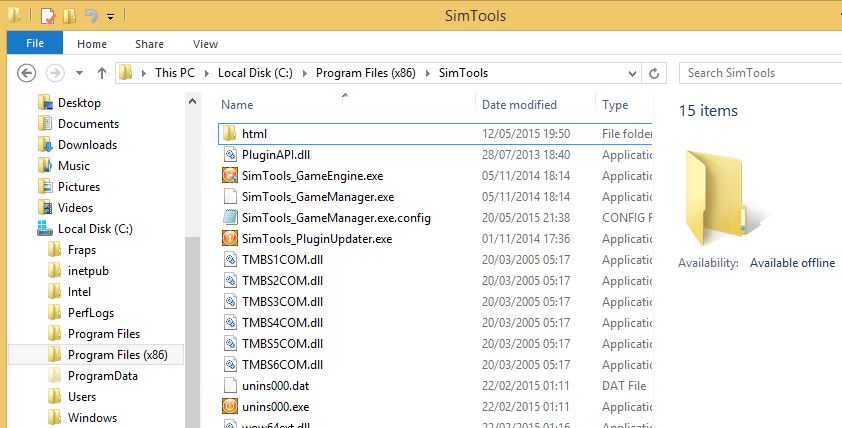
Task: Click the New Folder quick access icon
Action: coord(70,16)
